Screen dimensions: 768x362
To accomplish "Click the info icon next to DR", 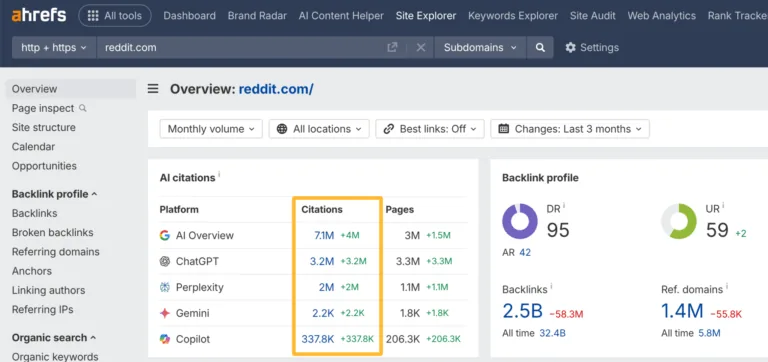I will 564,206.
